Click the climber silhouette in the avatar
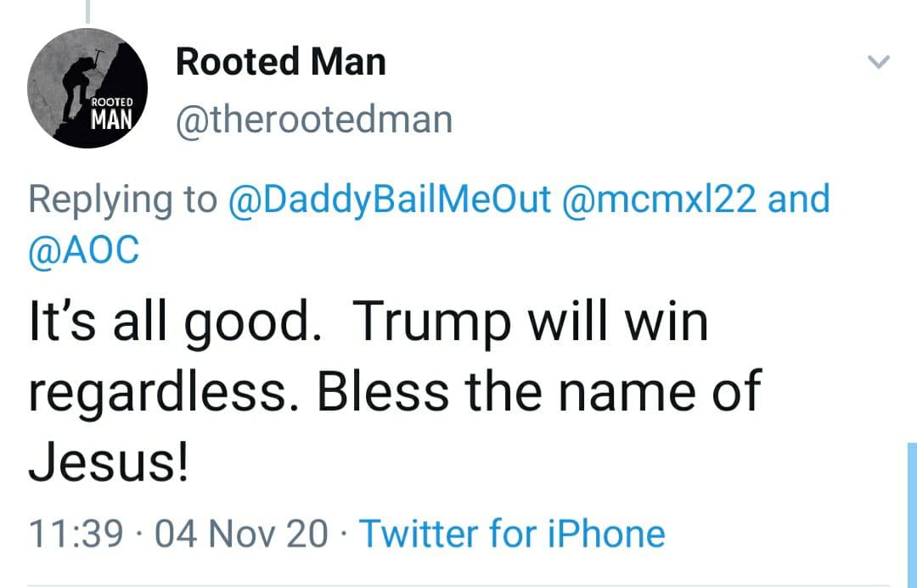This screenshot has width=917, height=588. pos(82,72)
